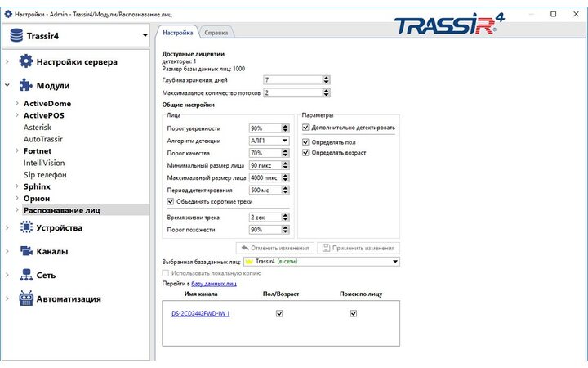588x368 pixels.
Task: Toggle Определять возраст checkbox
Action: coord(305,152)
